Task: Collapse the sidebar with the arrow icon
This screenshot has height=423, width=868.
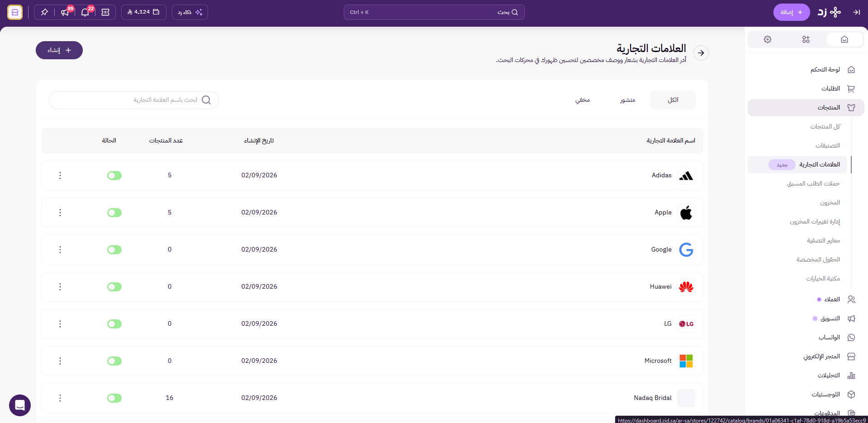Action: coord(856,12)
